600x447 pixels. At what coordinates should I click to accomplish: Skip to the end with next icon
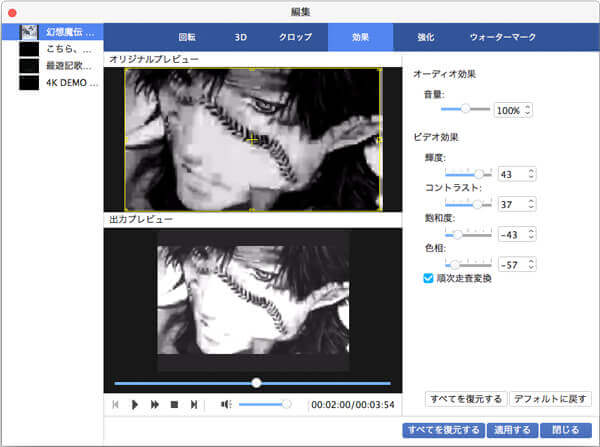click(193, 404)
